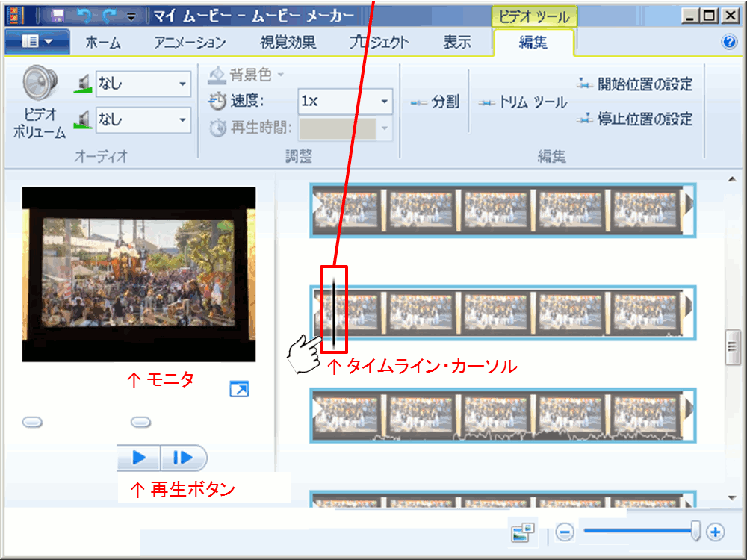
Task: Open the application menu button left of ホーム
Action: click(x=37, y=43)
